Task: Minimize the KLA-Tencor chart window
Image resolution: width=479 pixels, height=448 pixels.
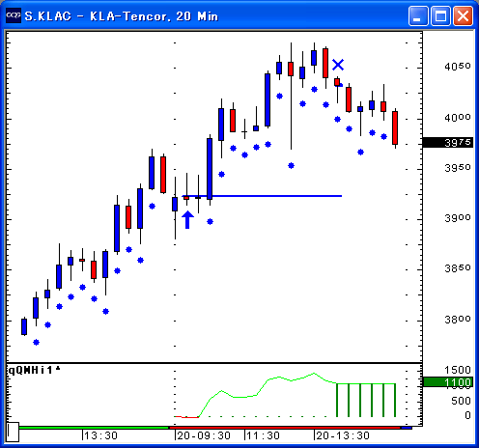Action: pyautogui.click(x=418, y=15)
